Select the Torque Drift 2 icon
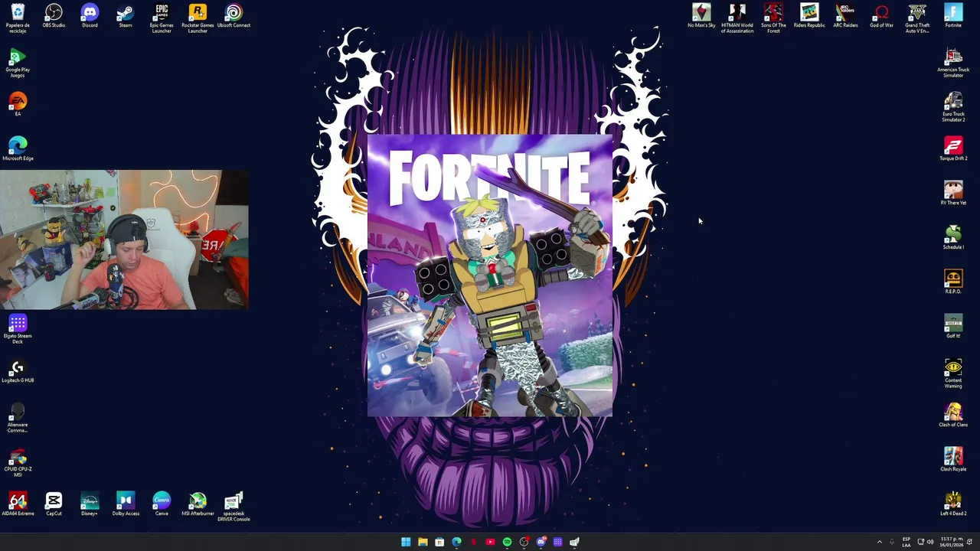Image resolution: width=980 pixels, height=551 pixels. coord(953,148)
